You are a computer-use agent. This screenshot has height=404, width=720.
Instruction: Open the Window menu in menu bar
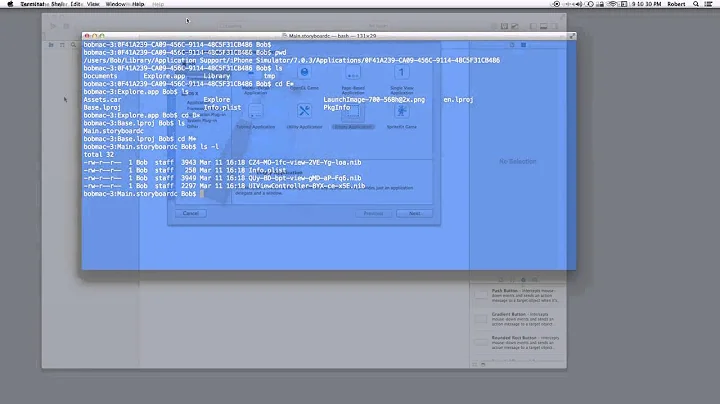tap(116, 4)
